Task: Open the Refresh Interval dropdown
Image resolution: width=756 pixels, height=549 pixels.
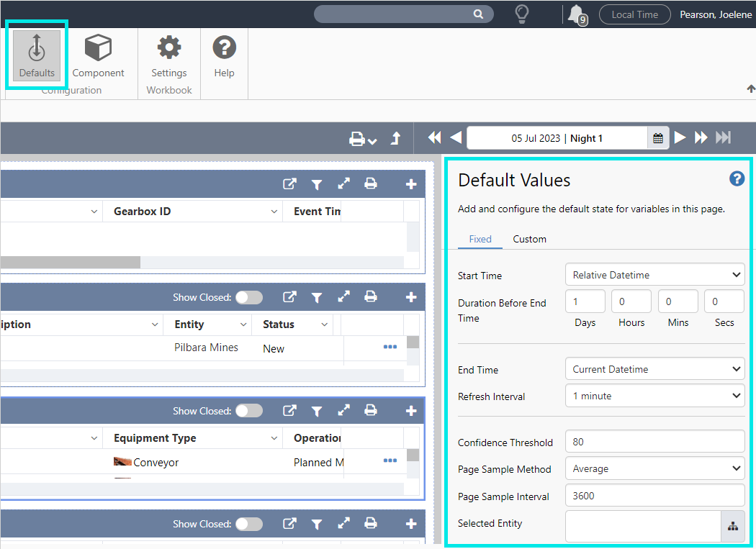Action: [654, 396]
